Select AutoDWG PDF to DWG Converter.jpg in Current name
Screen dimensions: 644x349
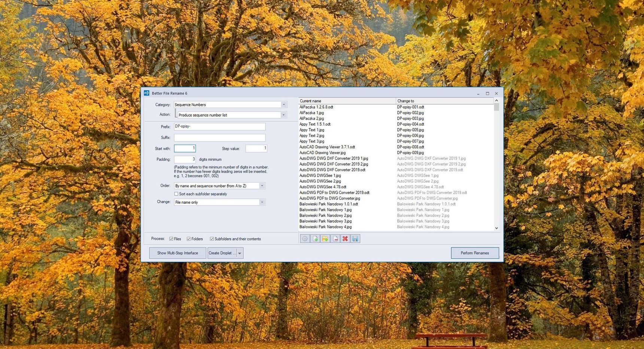[x=329, y=198]
